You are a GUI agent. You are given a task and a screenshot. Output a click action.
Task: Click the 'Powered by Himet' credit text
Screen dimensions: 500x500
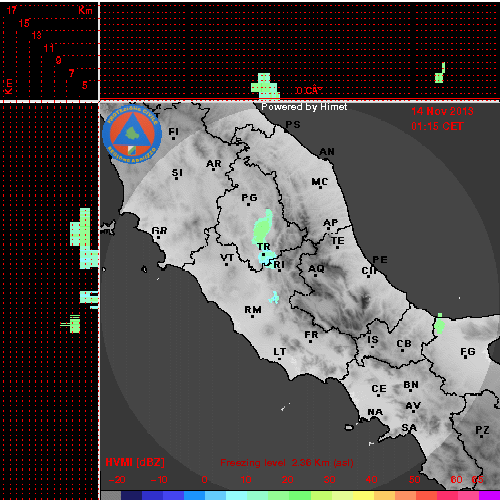coord(304,107)
